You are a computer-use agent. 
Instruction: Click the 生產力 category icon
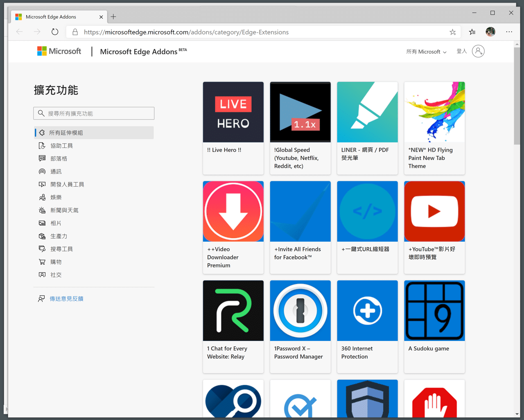[x=42, y=236]
